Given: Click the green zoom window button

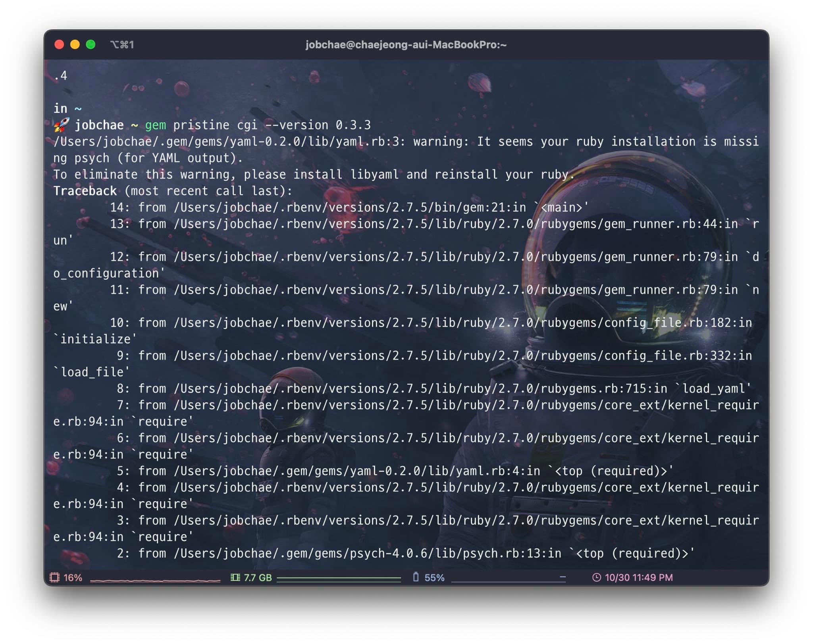Looking at the screenshot, I should click(x=91, y=44).
